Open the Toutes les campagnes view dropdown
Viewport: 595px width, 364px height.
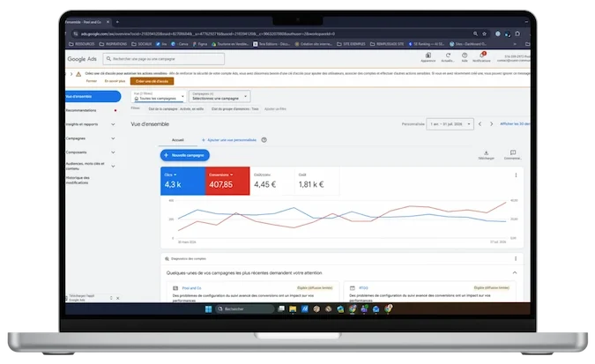[x=159, y=96]
